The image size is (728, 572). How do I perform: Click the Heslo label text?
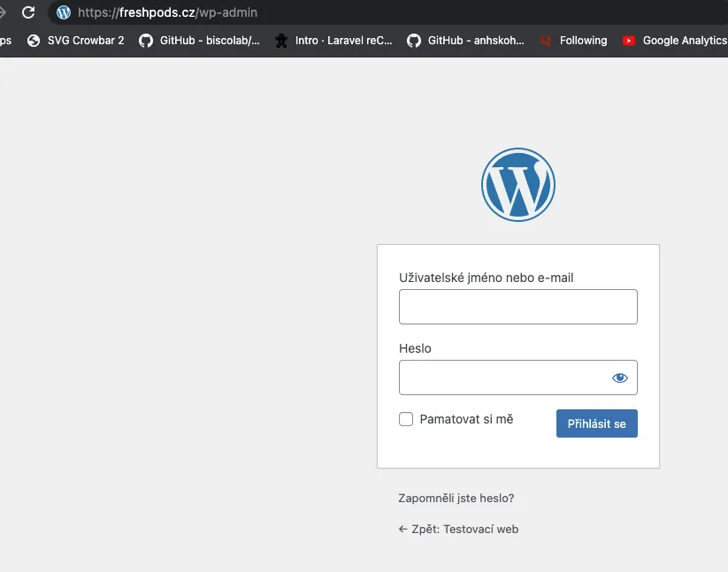click(x=415, y=348)
